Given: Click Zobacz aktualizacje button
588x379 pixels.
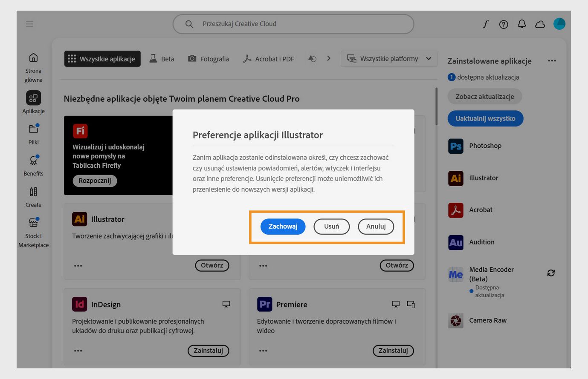Looking at the screenshot, I should pos(485,97).
